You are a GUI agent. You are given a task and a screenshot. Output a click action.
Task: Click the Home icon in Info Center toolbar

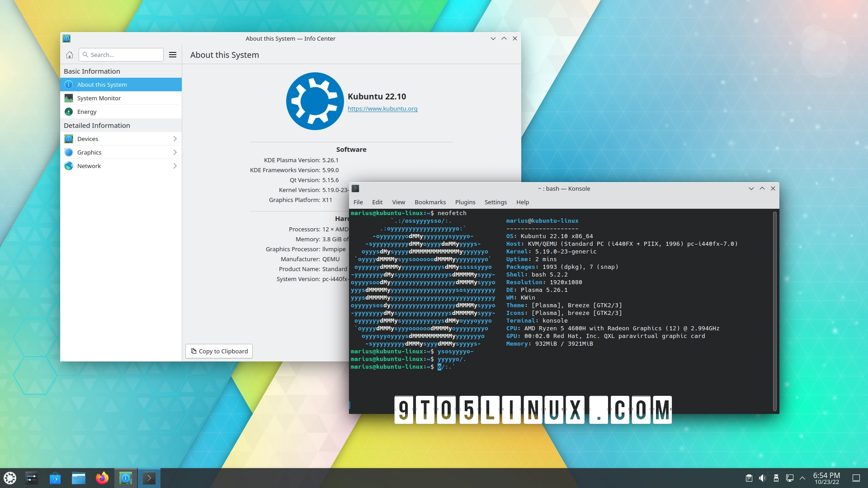[x=70, y=55]
